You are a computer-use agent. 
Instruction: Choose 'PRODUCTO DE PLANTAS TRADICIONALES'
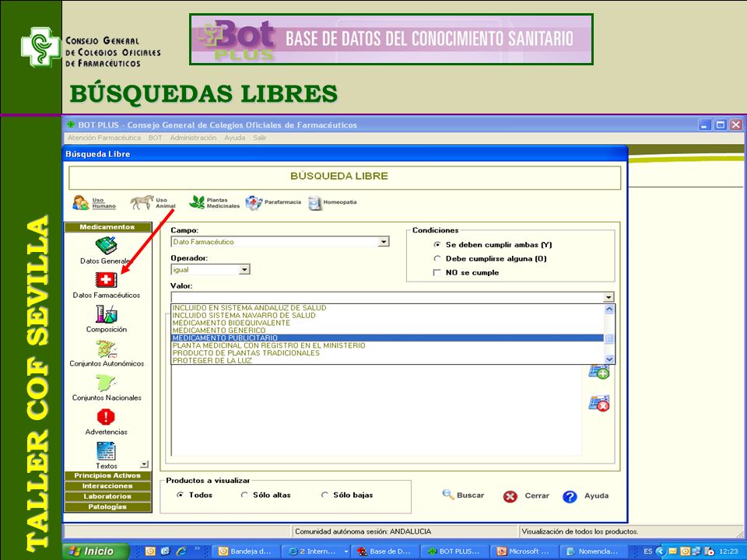[388, 353]
